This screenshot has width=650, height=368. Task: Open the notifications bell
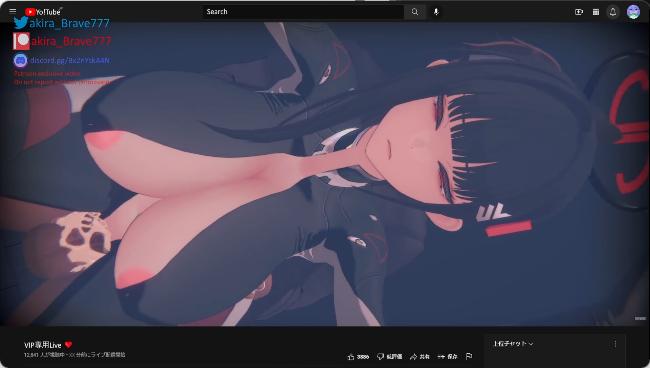pyautogui.click(x=613, y=12)
